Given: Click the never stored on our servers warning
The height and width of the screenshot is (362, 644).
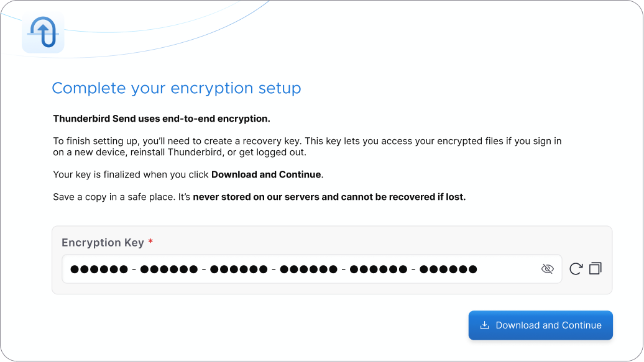Looking at the screenshot, I should [329, 197].
